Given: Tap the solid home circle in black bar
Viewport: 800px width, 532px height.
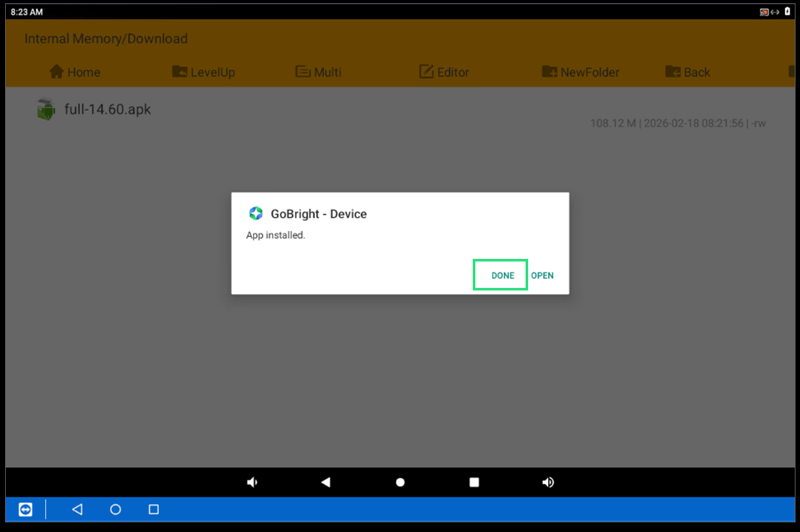Looking at the screenshot, I should (x=400, y=482).
